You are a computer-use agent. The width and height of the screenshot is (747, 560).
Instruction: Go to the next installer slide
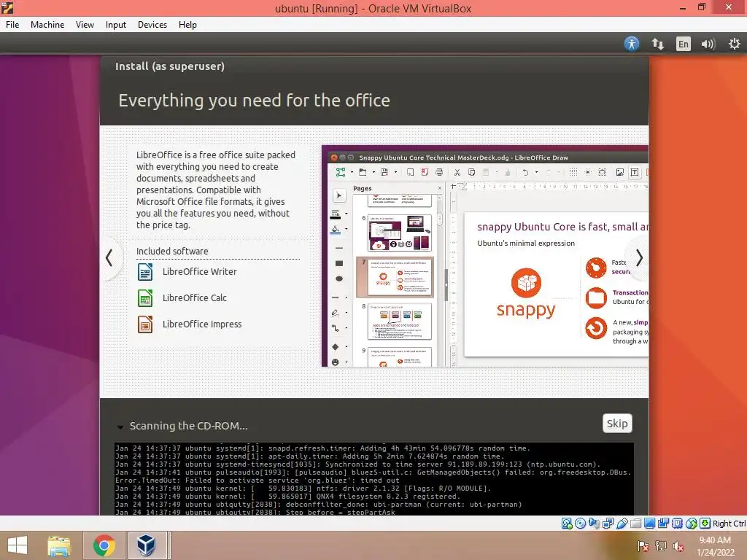639,257
